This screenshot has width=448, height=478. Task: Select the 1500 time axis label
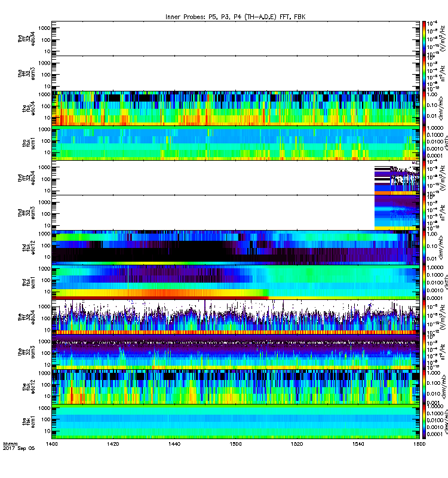235,444
